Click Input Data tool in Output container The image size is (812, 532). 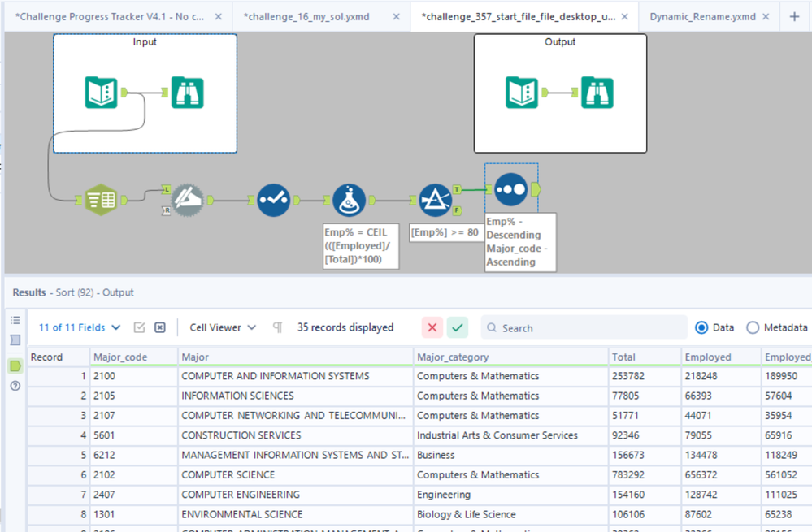[x=522, y=93]
